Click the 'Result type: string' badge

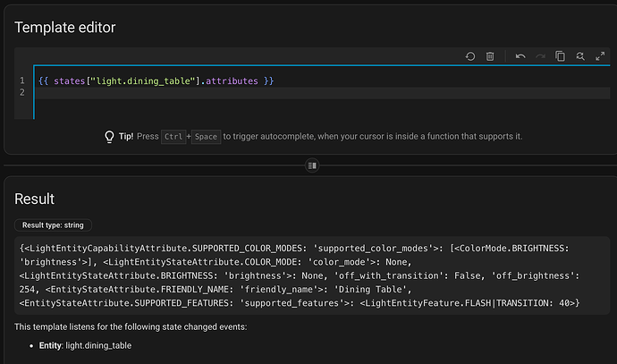click(53, 225)
